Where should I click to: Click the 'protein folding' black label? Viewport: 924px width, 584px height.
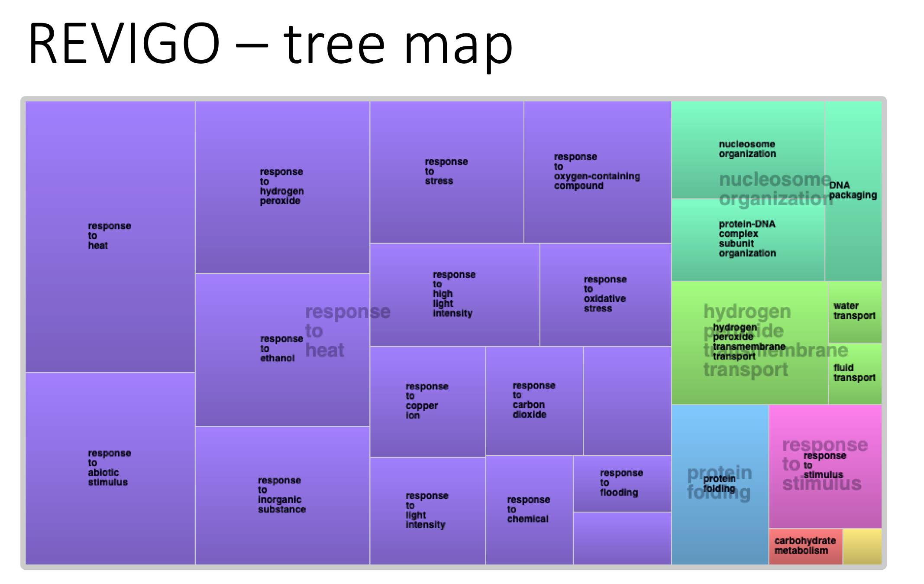[x=719, y=483]
